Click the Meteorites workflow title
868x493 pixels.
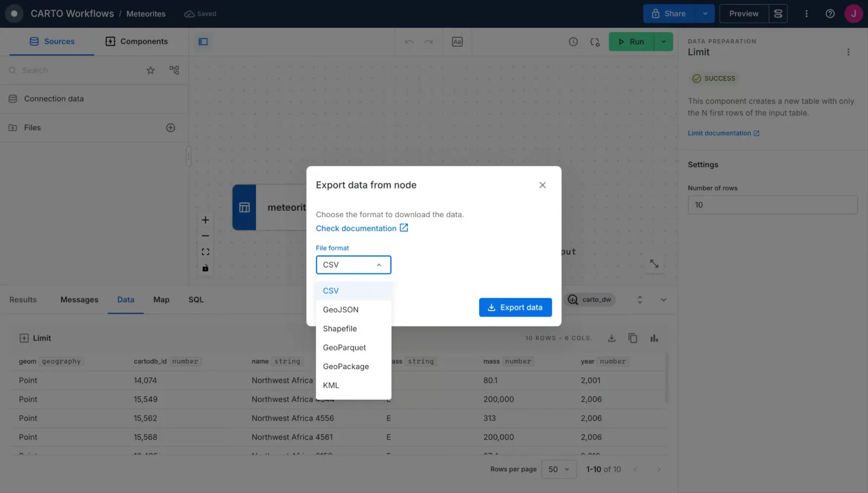pyautogui.click(x=146, y=14)
